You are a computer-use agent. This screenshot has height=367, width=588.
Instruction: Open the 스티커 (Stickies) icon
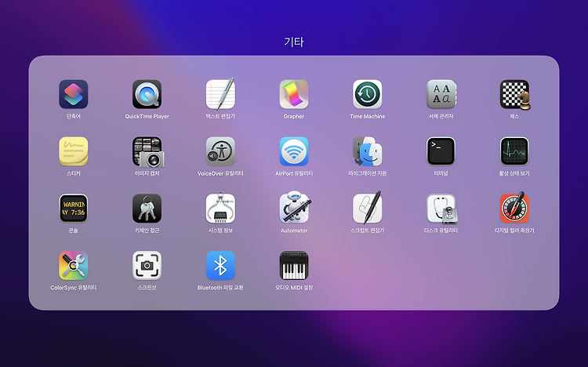pos(74,151)
